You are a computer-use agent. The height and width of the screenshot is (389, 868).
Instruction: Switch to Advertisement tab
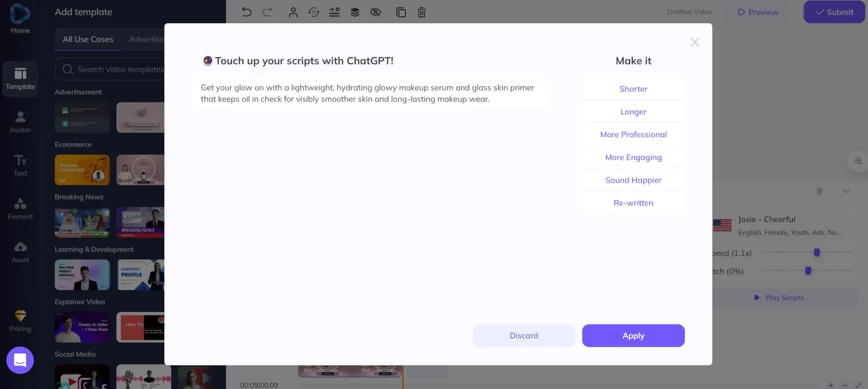[x=146, y=39]
